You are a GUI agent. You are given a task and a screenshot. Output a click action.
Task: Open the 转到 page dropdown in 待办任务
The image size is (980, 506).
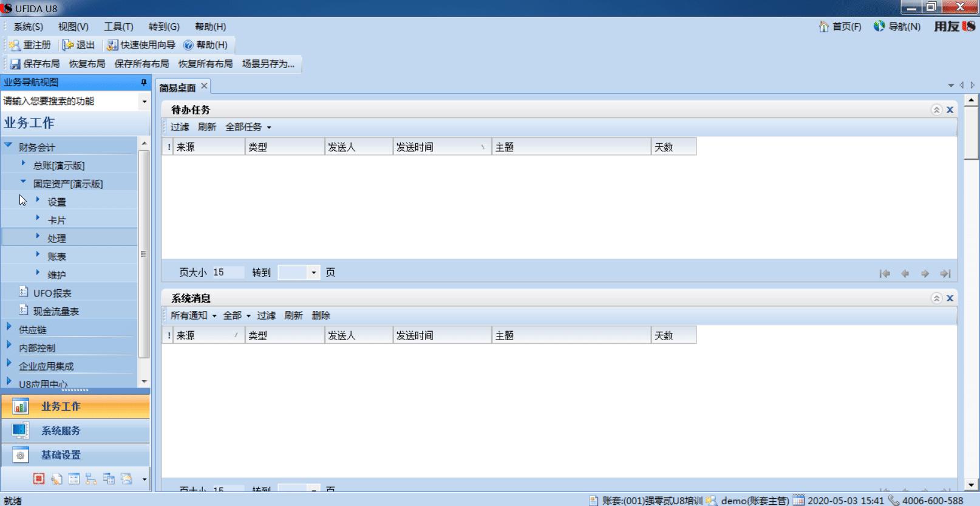pyautogui.click(x=314, y=273)
